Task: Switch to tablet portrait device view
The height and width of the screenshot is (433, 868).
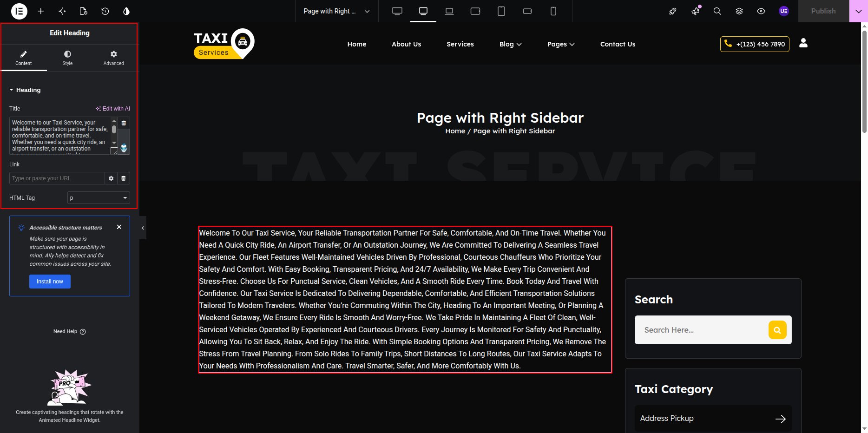Action: (x=501, y=11)
